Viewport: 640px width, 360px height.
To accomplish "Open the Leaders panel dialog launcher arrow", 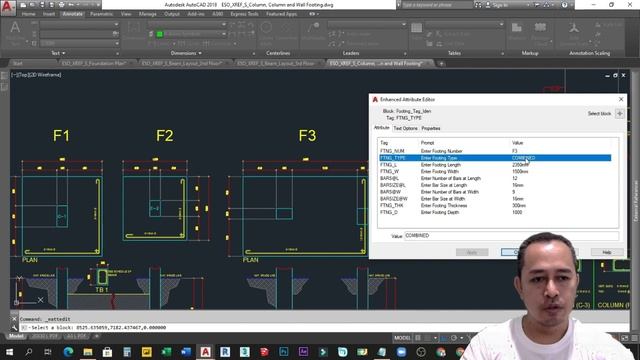I will point(405,53).
